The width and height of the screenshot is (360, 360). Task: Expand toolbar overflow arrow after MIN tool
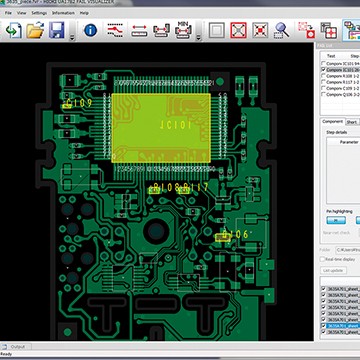click(198, 38)
